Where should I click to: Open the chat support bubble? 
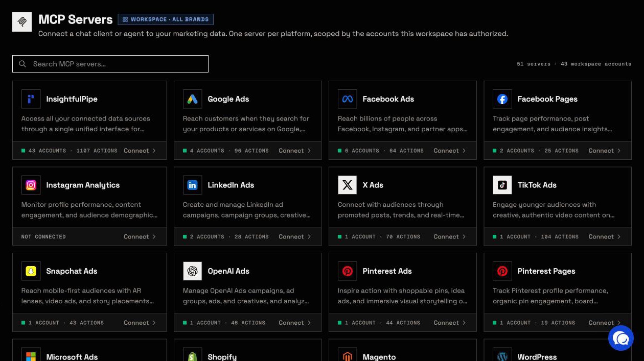(621, 338)
